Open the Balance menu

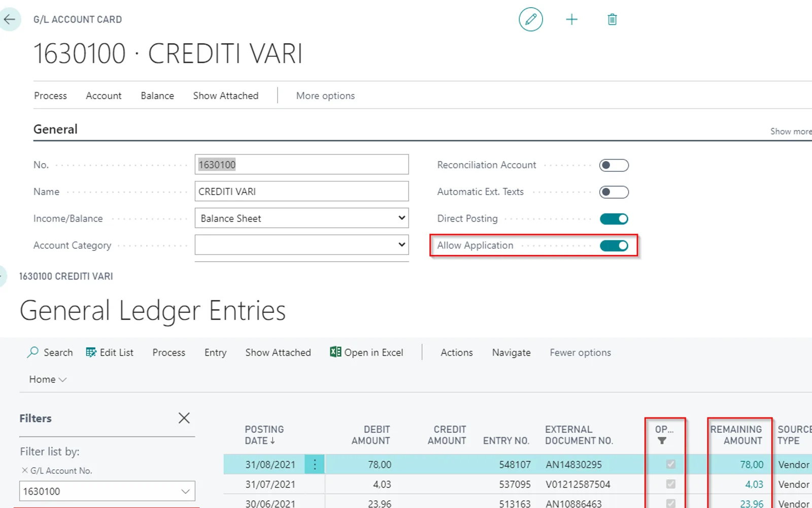(x=157, y=96)
